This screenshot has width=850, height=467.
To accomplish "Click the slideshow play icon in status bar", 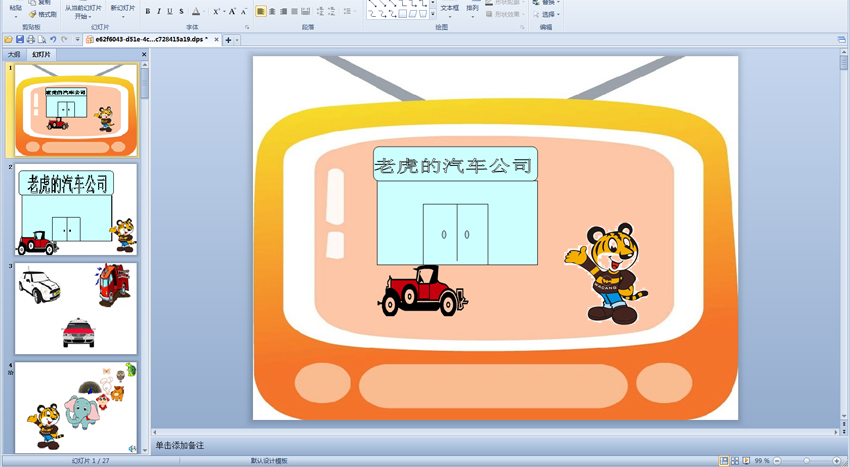I will tap(746, 460).
